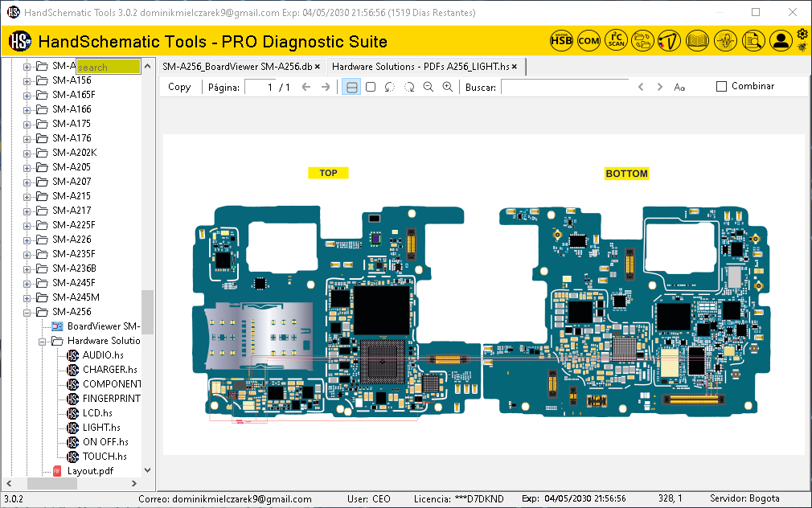This screenshot has width=812, height=508.
Task: Open BoardViewer SM- database item
Action: click(104, 326)
